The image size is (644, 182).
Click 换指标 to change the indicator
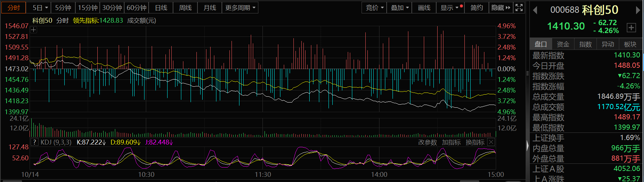point(475,142)
